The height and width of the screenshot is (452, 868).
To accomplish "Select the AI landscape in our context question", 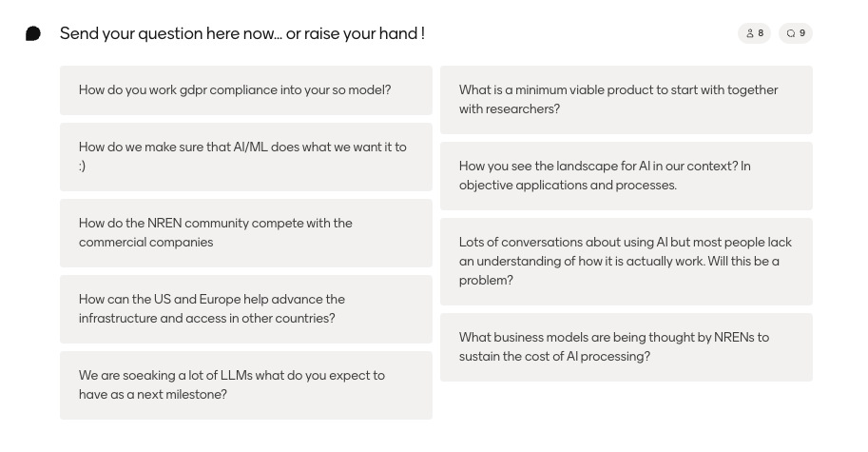I will [626, 176].
